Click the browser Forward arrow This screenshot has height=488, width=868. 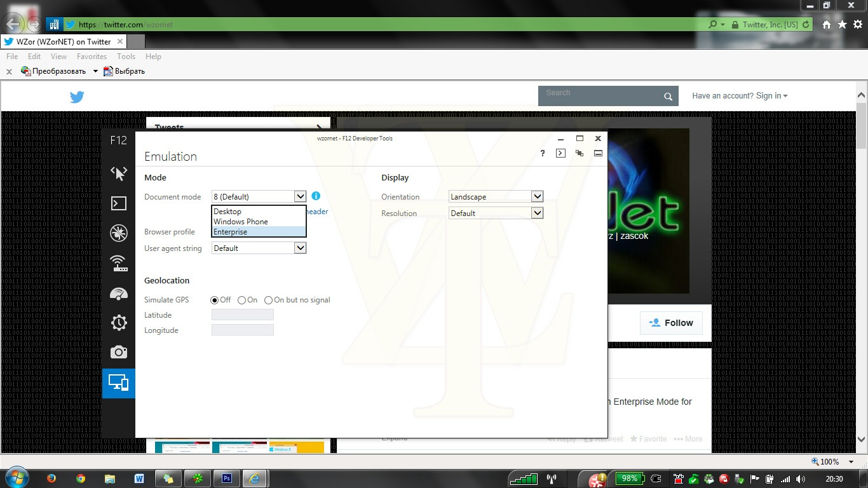click(x=34, y=25)
